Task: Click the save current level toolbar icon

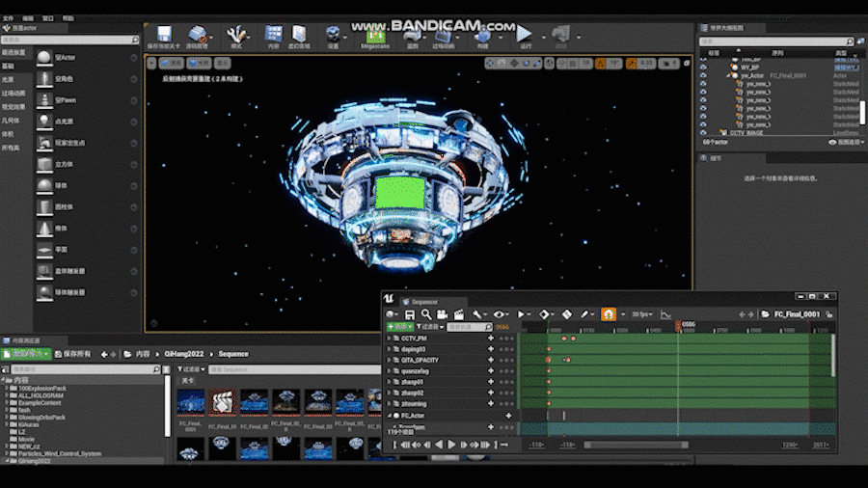Action: click(x=164, y=35)
